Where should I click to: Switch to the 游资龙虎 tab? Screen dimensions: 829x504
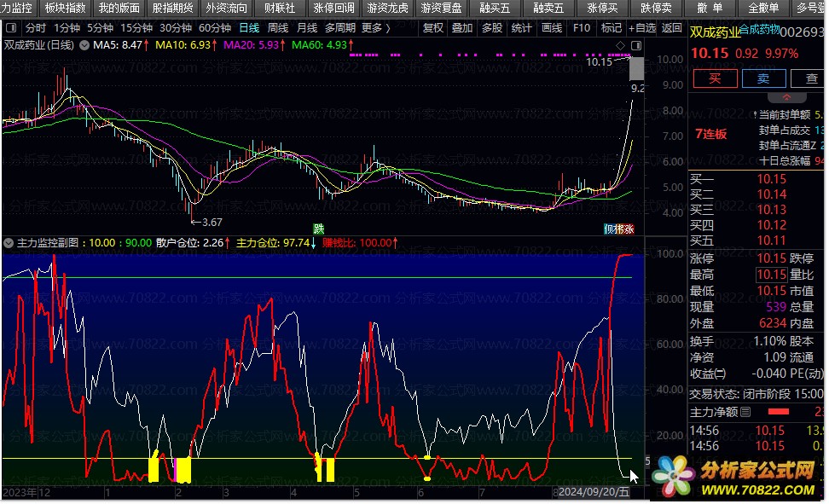pos(387,8)
